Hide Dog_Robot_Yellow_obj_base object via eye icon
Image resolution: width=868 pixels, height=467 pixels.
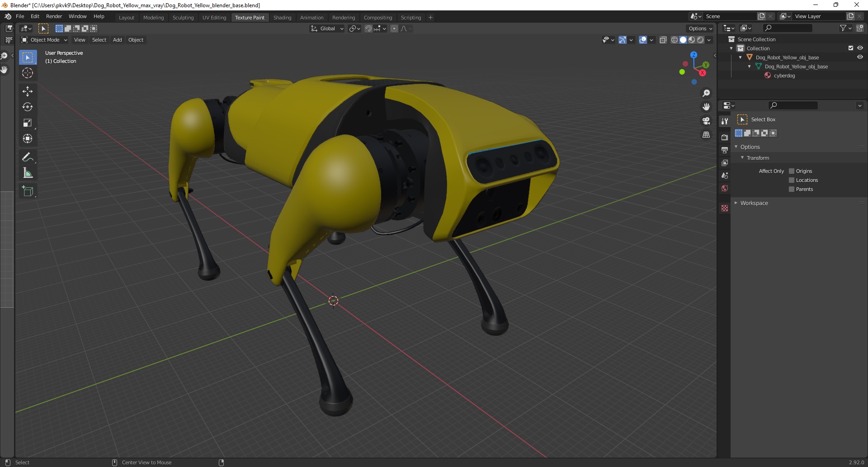pyautogui.click(x=860, y=57)
